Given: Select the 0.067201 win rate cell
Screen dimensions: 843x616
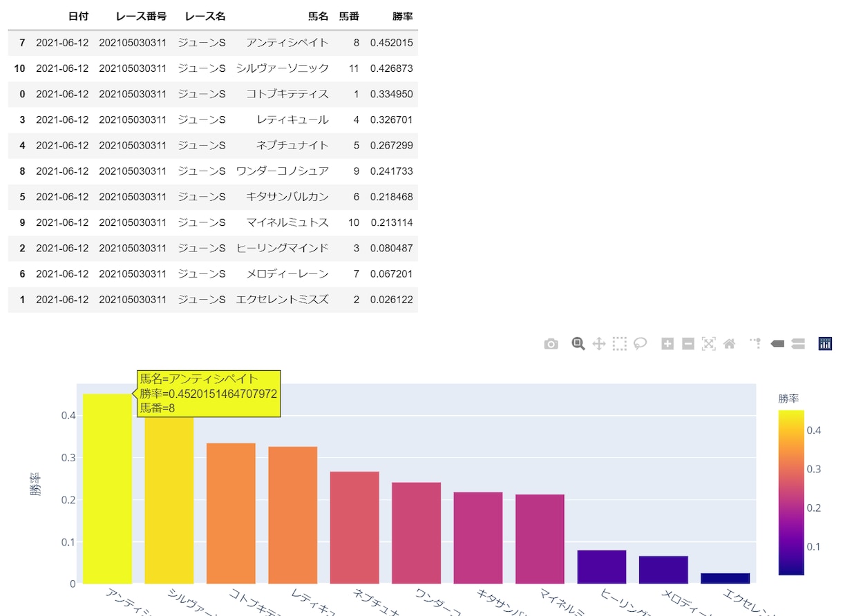Looking at the screenshot, I should click(x=391, y=274).
